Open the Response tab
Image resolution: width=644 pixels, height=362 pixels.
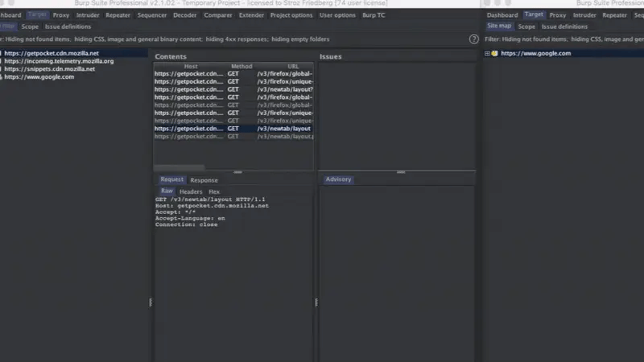point(204,180)
